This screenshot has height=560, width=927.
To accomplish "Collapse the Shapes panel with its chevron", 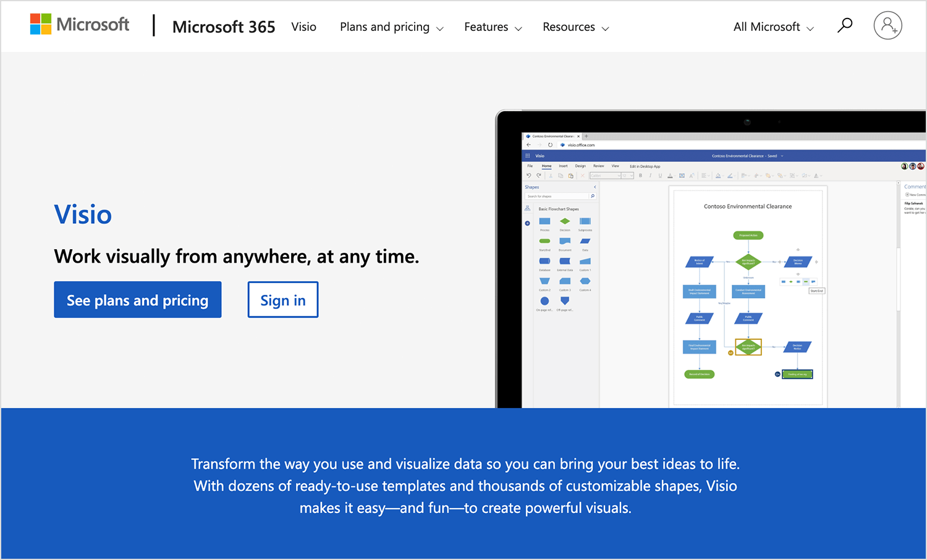I will [x=595, y=187].
